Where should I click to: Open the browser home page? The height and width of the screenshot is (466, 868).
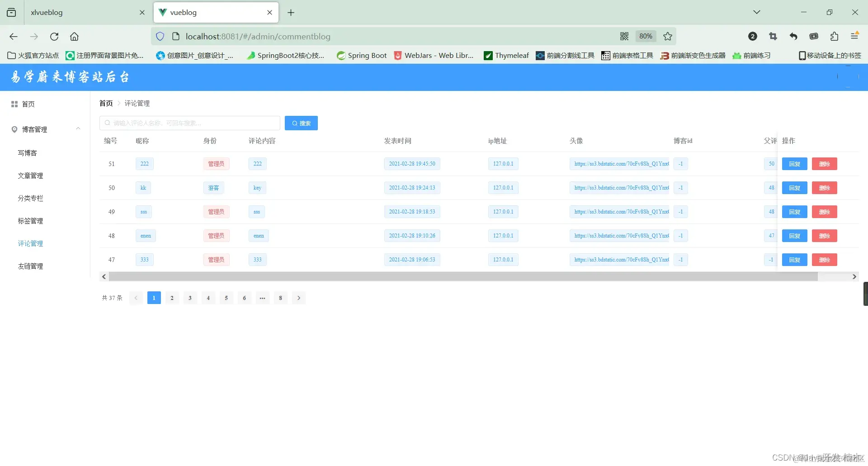point(74,36)
